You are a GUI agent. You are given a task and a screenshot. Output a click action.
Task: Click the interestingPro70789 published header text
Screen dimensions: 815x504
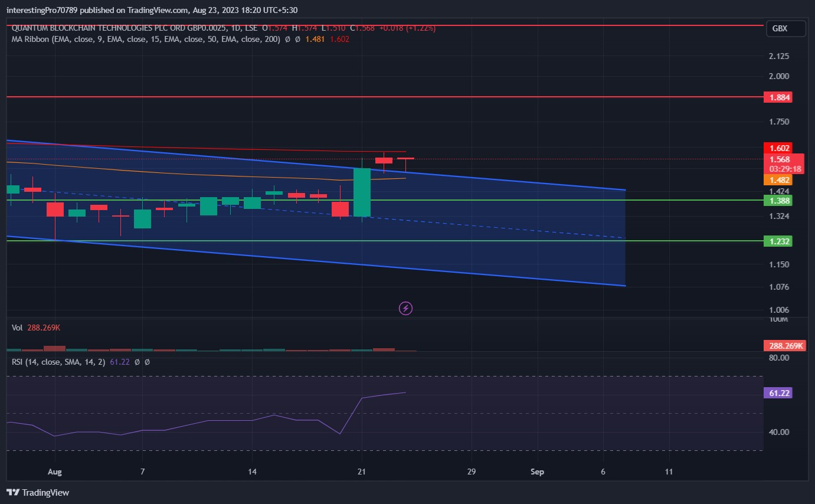coord(152,10)
